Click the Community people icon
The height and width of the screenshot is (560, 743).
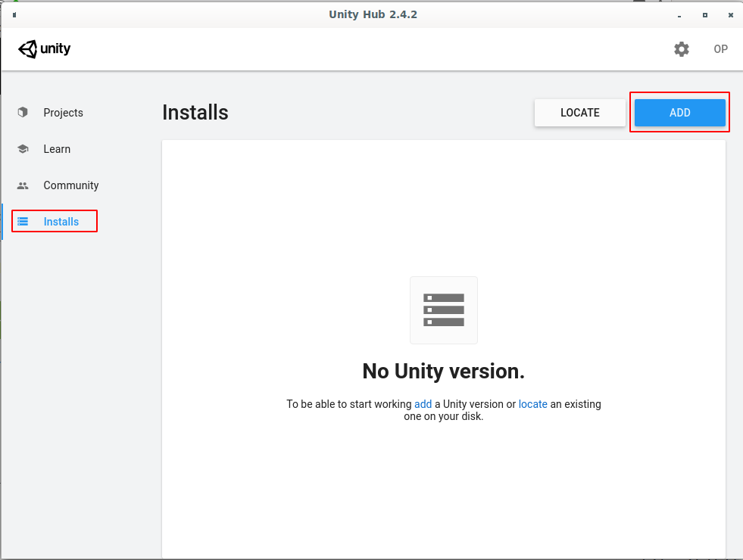coord(23,185)
